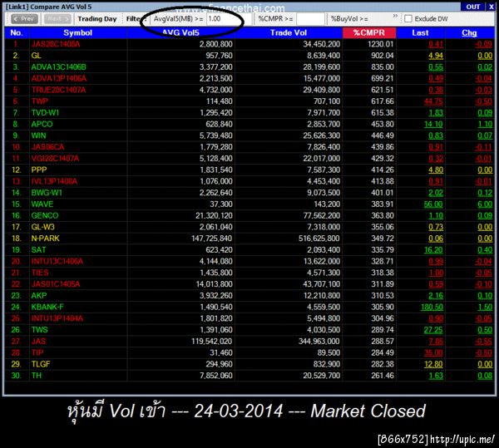Select symbol GENCO
Image resolution: width=499 pixels, height=448 pixels.
pos(45,216)
